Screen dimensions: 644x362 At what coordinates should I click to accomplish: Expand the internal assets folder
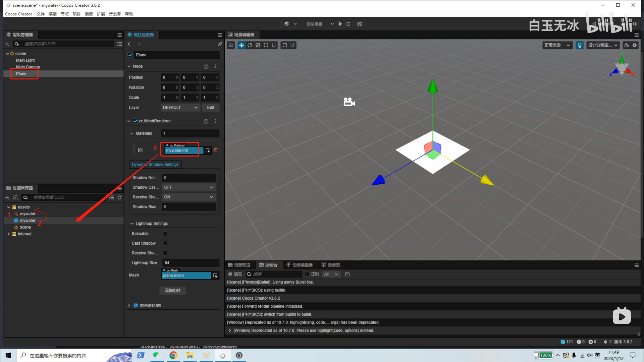(x=9, y=234)
